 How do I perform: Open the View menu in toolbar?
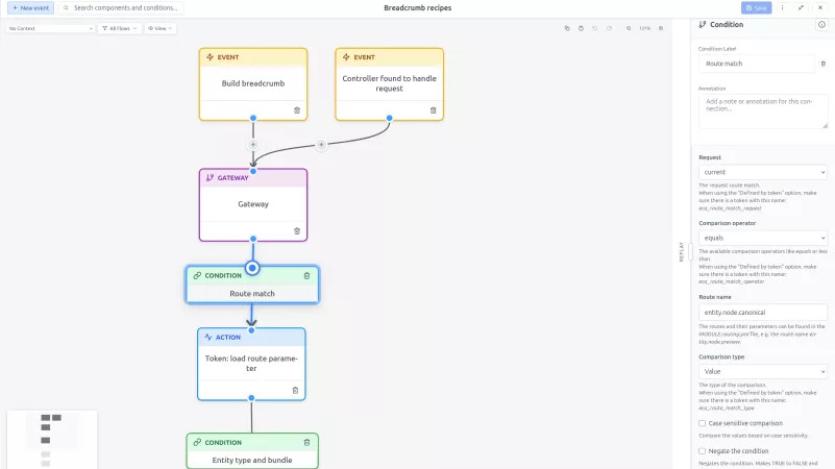click(x=160, y=28)
